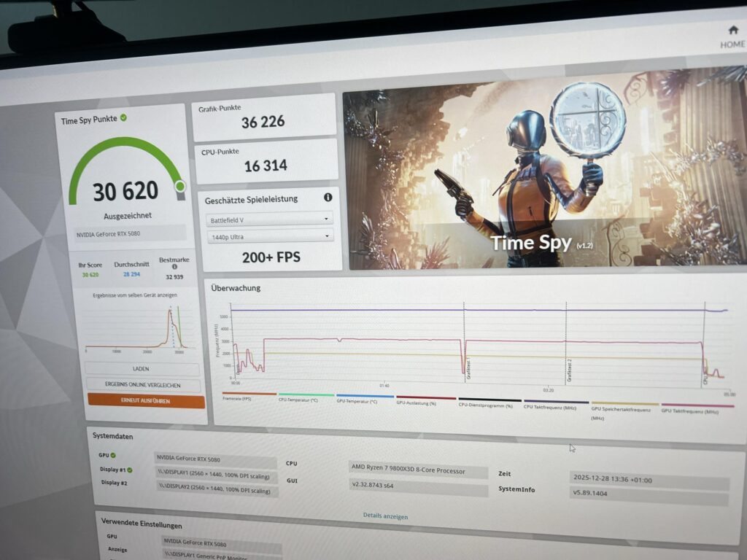The height and width of the screenshot is (560, 747).
Task: Click the Grafiktest 1 marker in monitoring chart
Action: click(x=469, y=370)
